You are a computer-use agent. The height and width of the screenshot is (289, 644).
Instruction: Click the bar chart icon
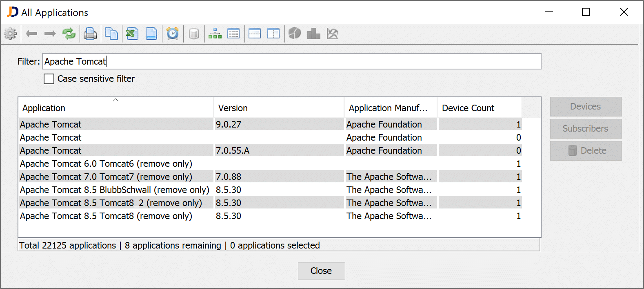[x=313, y=34]
